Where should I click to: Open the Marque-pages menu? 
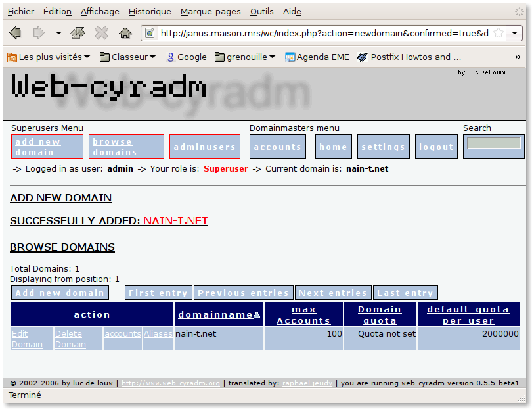pos(210,12)
